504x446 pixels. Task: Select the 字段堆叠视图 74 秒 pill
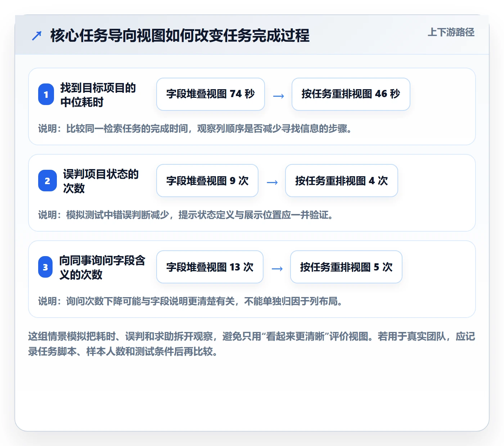pos(211,94)
